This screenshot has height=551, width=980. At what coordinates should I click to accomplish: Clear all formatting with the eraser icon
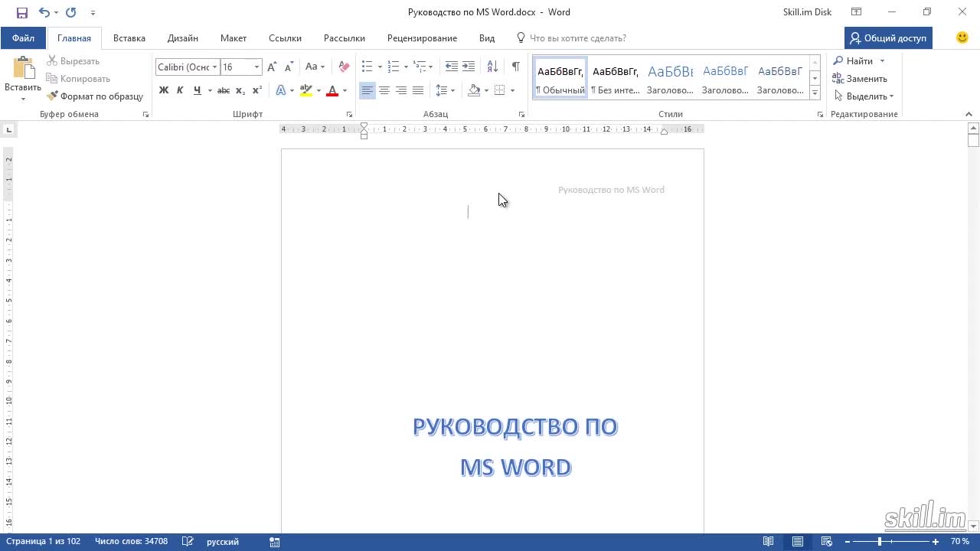coord(344,67)
